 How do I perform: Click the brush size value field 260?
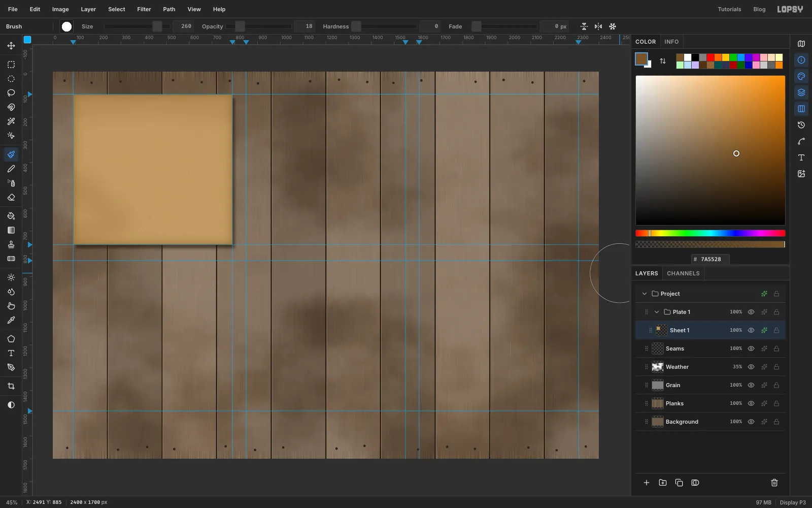pyautogui.click(x=183, y=26)
